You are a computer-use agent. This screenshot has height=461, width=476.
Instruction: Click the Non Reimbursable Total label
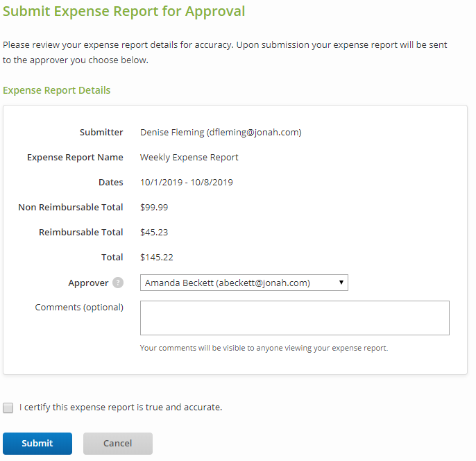pos(71,207)
